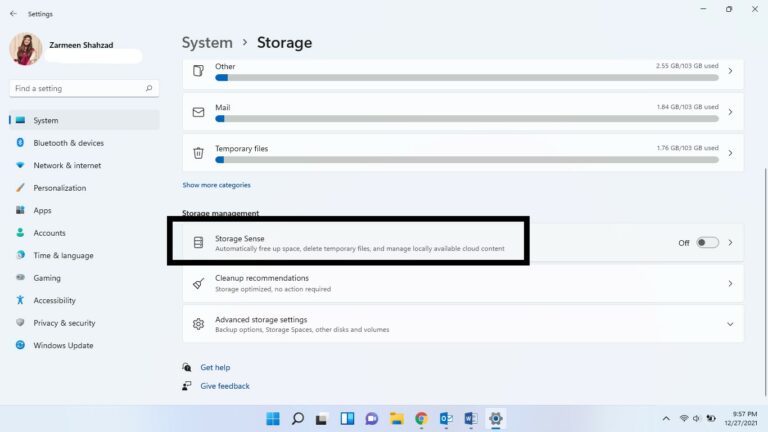Open Storage Sense page via chevron

[x=730, y=242]
